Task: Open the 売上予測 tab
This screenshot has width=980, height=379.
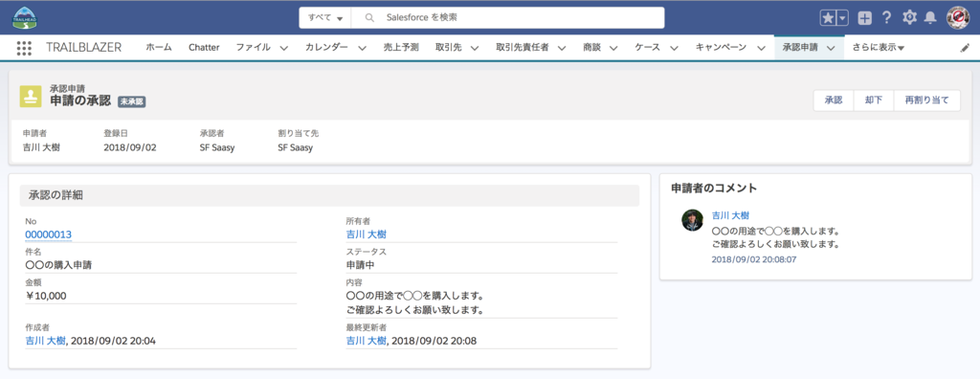Action: pos(401,48)
